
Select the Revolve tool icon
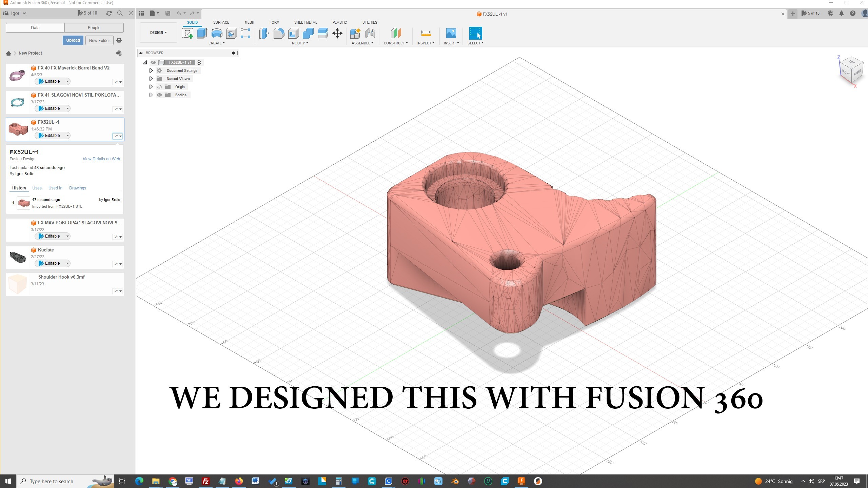click(x=217, y=33)
